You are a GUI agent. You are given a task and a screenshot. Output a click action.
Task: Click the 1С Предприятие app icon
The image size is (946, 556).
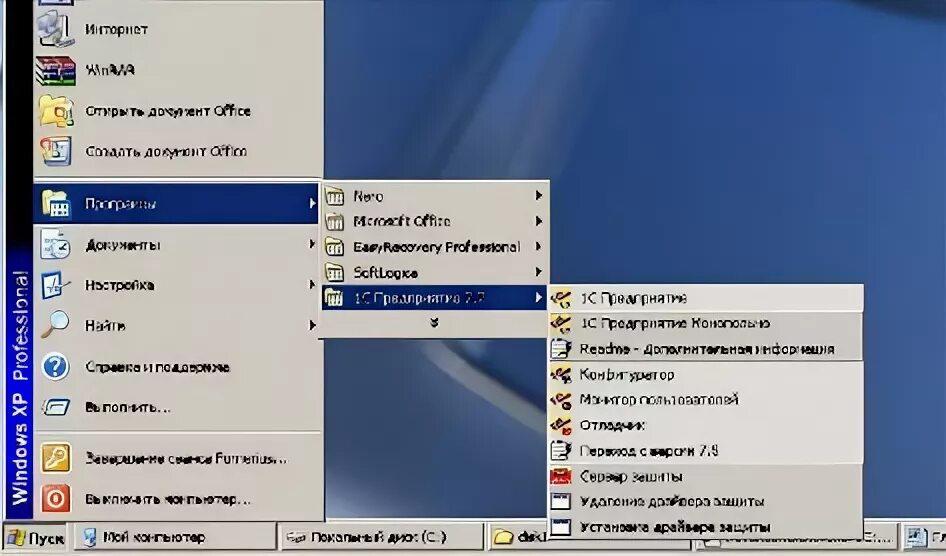coord(561,298)
